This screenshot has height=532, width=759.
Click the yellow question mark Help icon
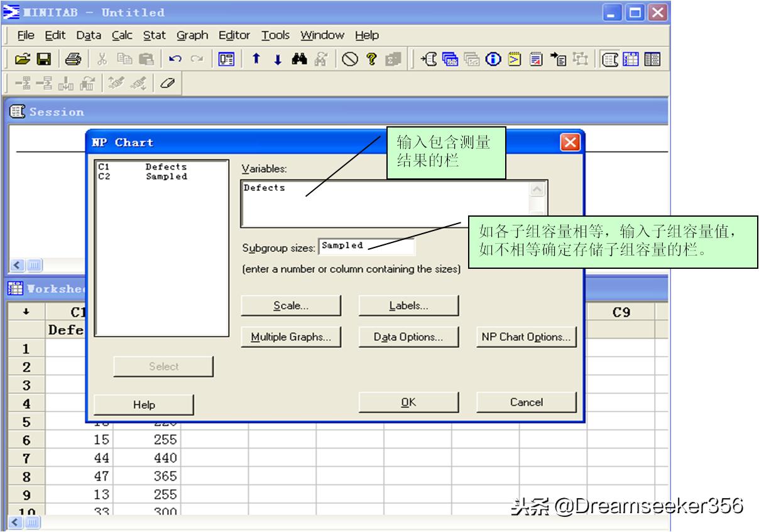371,59
